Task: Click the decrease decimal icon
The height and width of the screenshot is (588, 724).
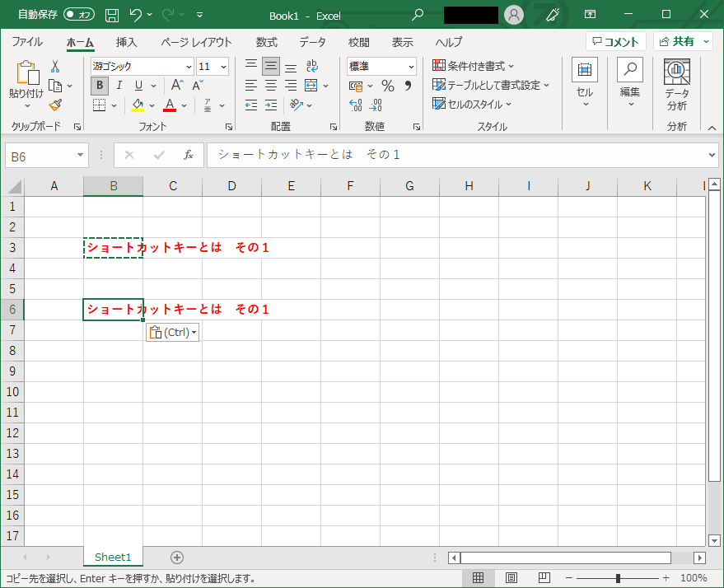Action: coord(376,105)
